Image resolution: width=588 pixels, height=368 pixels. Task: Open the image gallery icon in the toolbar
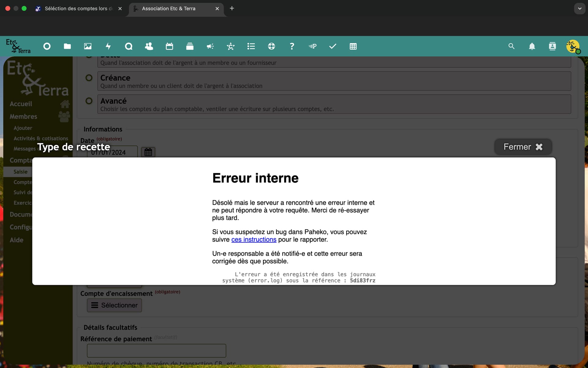point(88,46)
